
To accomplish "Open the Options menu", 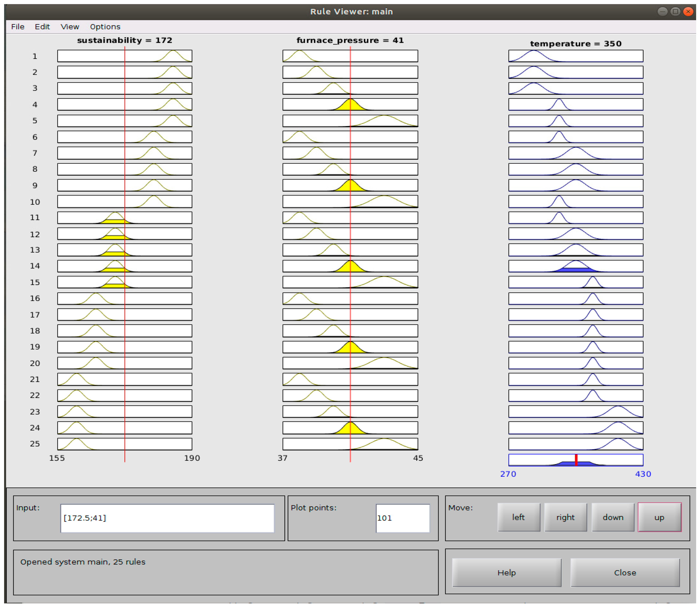I will coord(105,27).
